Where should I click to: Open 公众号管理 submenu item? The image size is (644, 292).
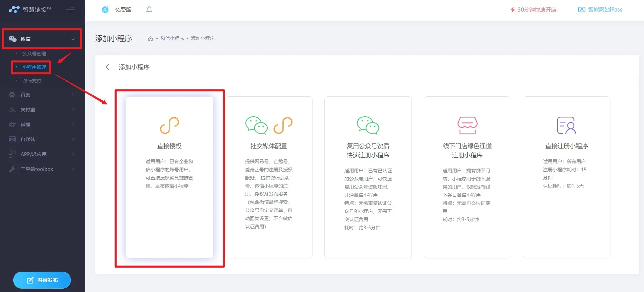click(34, 54)
